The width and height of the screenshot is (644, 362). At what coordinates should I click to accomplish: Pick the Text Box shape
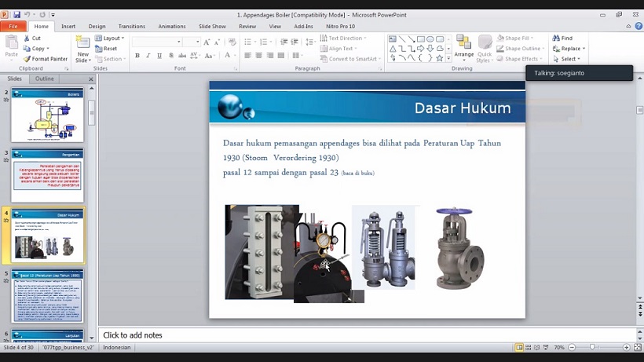(393, 39)
